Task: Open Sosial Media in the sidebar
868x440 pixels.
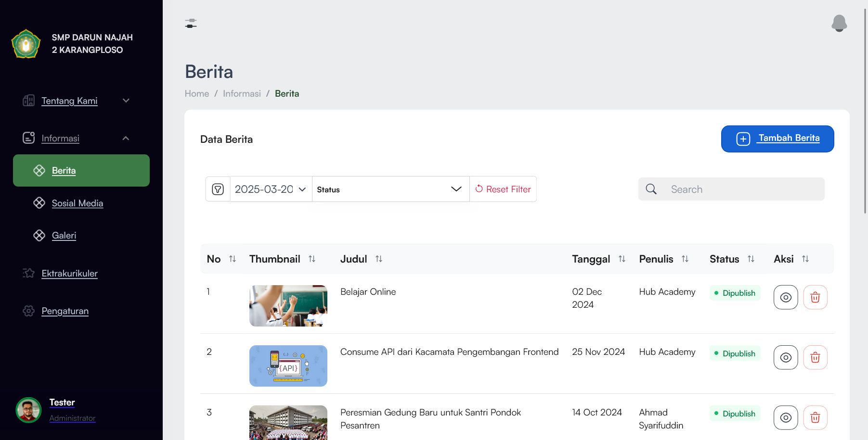Action: click(78, 203)
